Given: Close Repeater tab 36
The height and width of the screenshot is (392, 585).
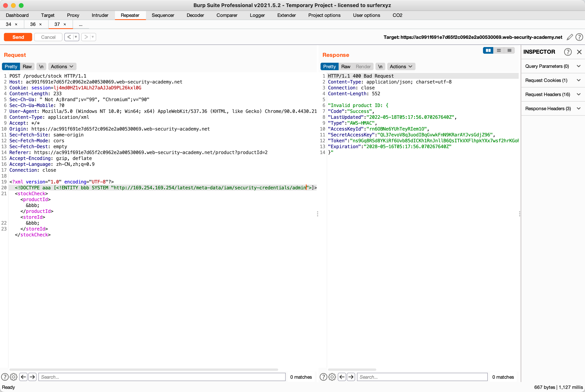Looking at the screenshot, I should pyautogui.click(x=40, y=24).
